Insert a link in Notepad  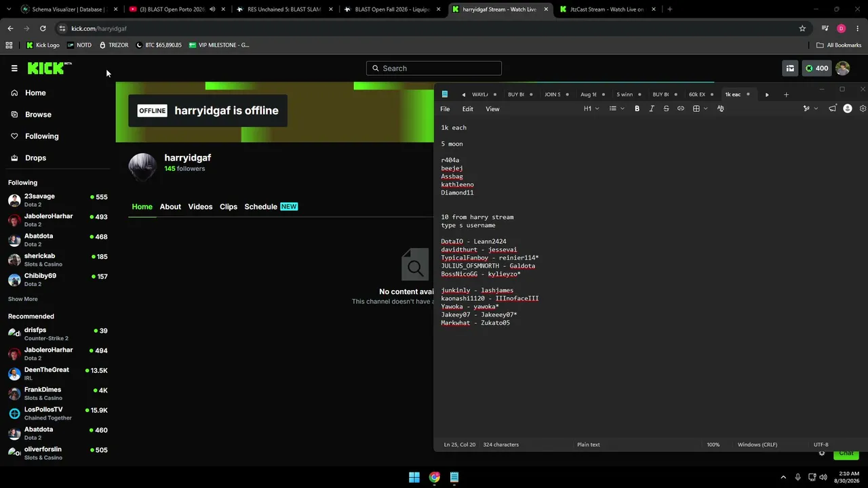coord(681,108)
